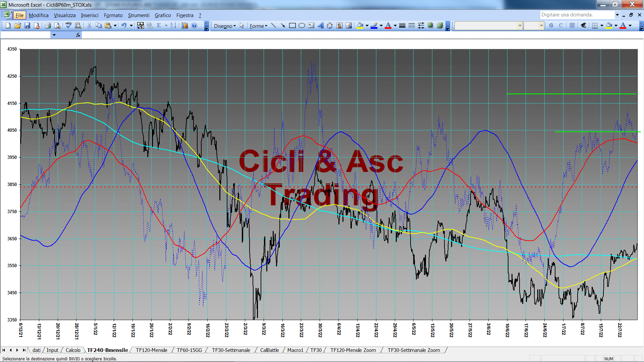The image size is (644, 362).
Task: Open the font size combo box
Action: tap(534, 25)
